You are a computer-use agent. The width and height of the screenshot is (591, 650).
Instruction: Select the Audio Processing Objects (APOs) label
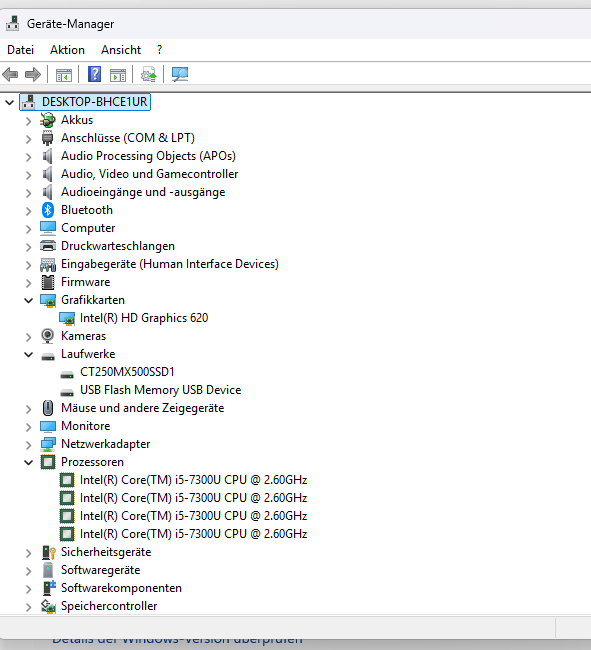click(x=148, y=156)
